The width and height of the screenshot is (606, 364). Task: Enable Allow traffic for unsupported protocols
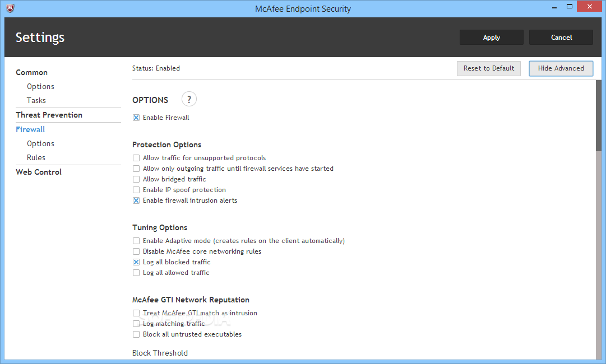click(x=136, y=158)
